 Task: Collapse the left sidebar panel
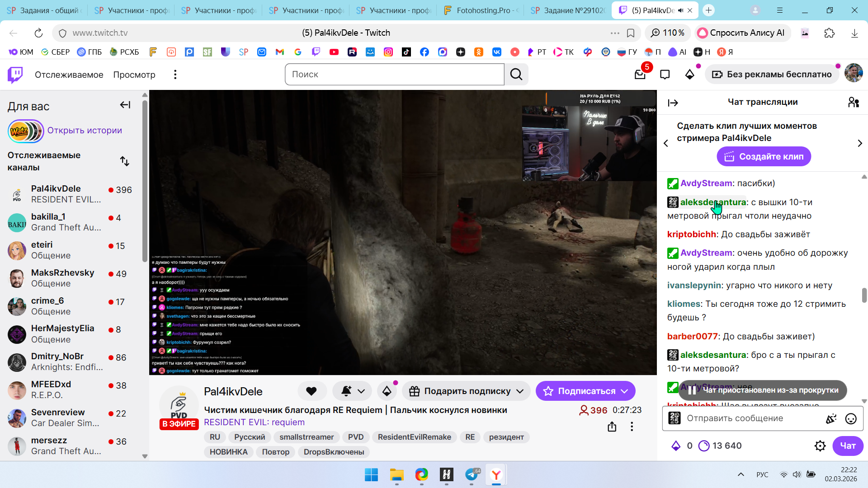125,105
